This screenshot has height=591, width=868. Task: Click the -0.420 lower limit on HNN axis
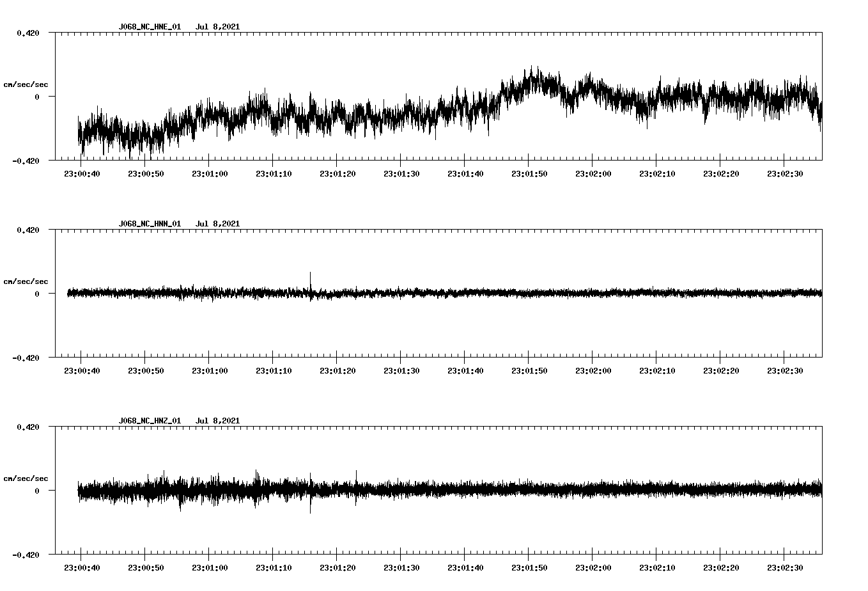coord(26,358)
